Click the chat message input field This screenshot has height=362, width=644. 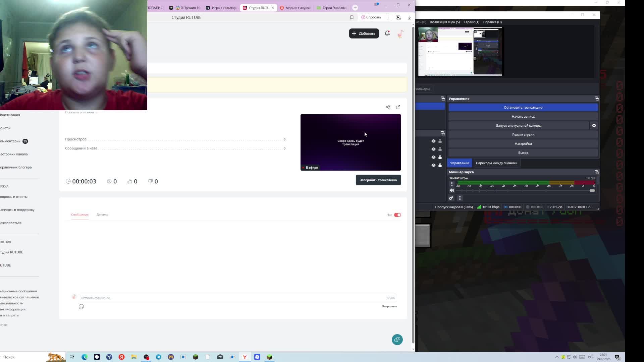231,298
